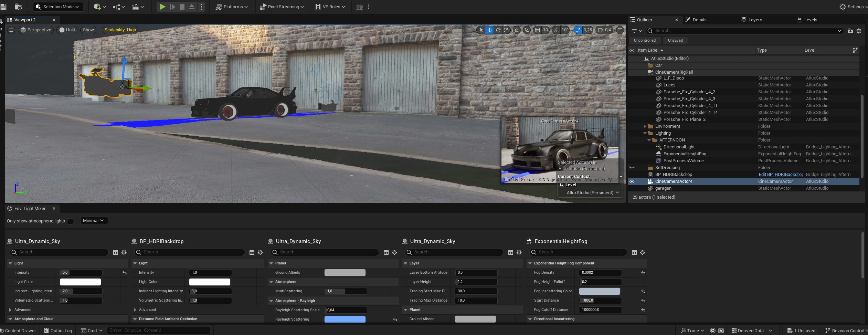Toggle visibility eye on SetDressing row
Screen dimensions: 868x335
pos(632,168)
